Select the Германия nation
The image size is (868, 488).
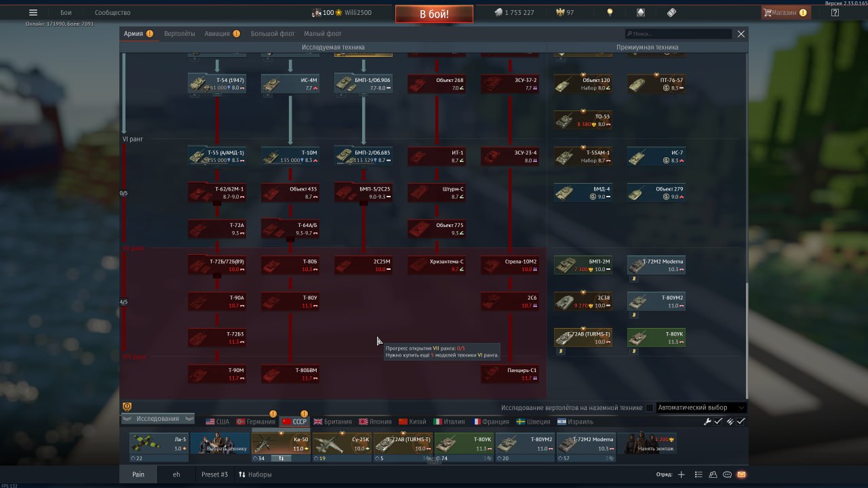click(256, 422)
